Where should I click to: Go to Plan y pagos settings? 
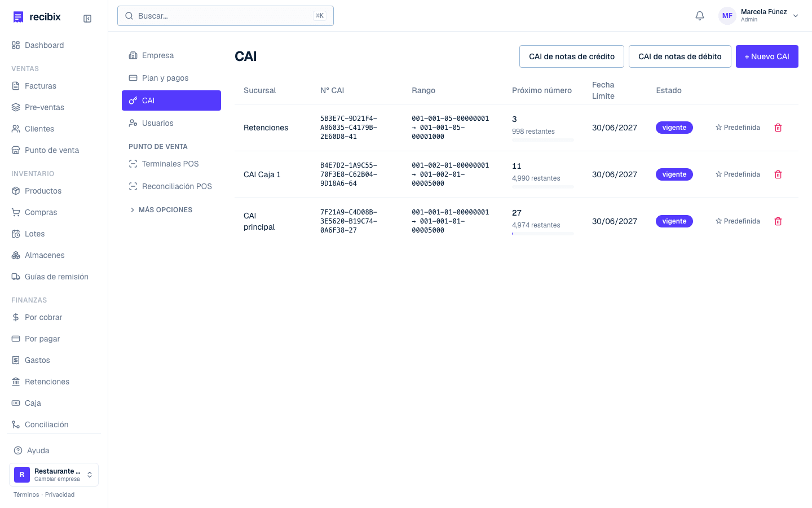171,78
